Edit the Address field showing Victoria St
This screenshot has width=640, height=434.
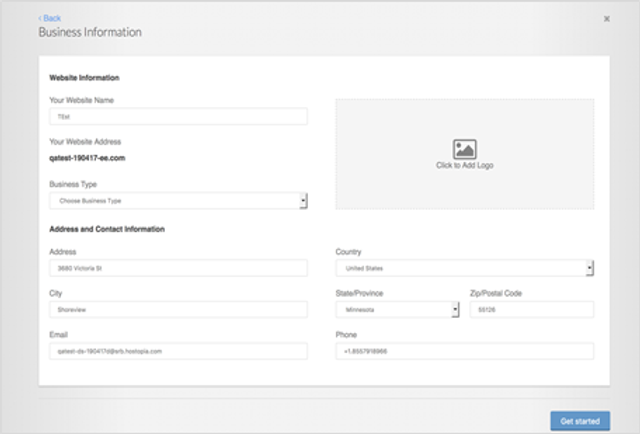(x=178, y=268)
